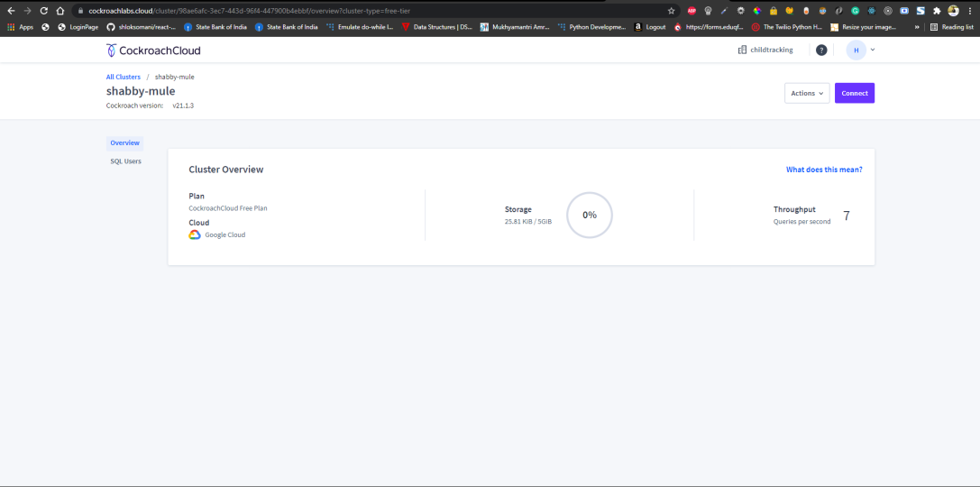Click the browser home icon
Screen dimensions: 980x487
tap(60, 11)
